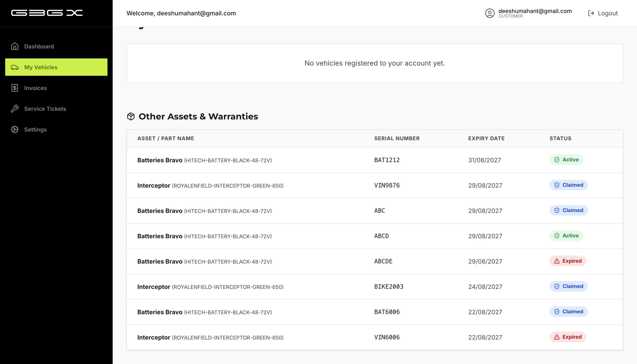
Task: Click the account email in the header
Action: 535,11
